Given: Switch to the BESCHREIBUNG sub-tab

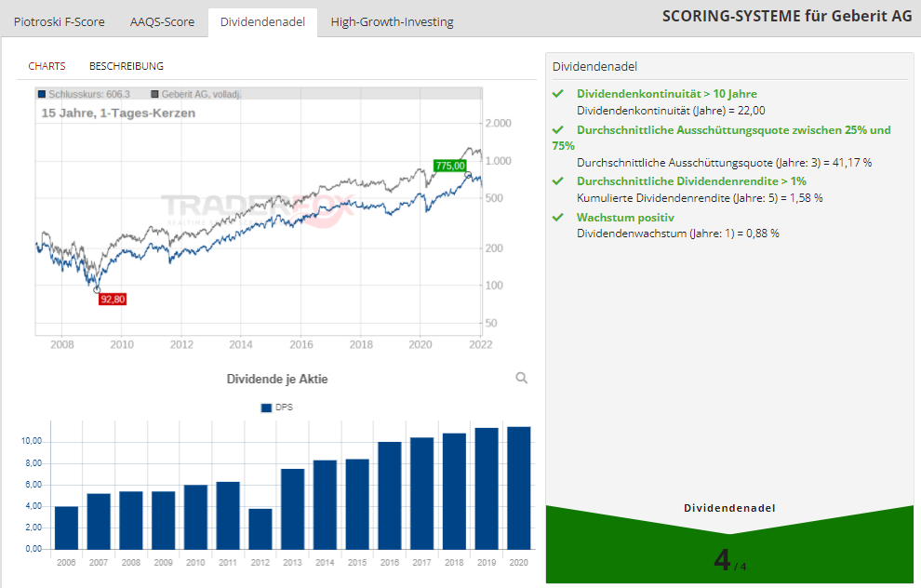Looking at the screenshot, I should pyautogui.click(x=127, y=66).
